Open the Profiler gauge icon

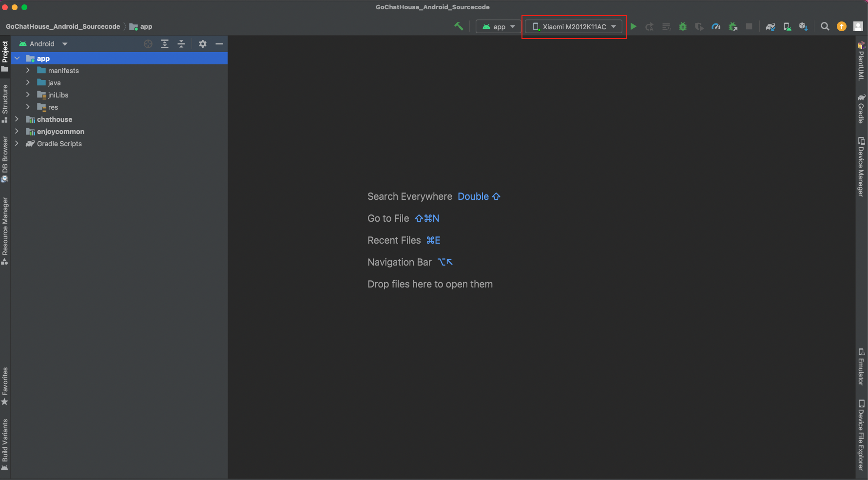715,27
